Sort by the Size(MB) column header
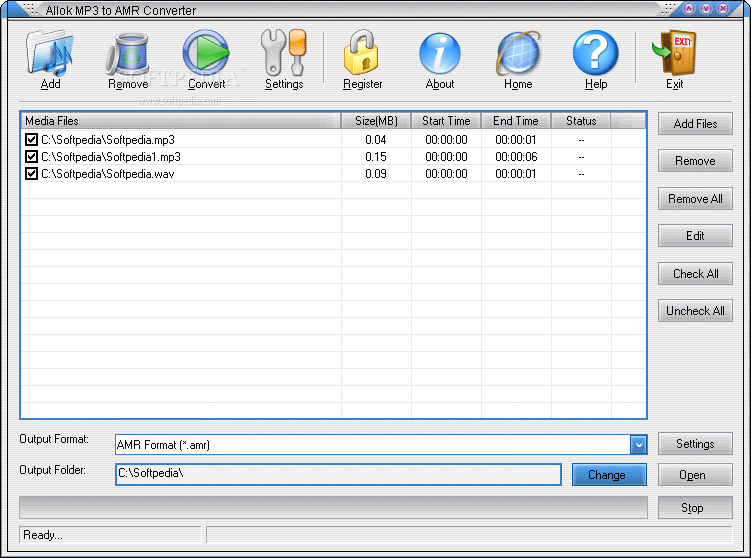751x558 pixels. pyautogui.click(x=376, y=121)
